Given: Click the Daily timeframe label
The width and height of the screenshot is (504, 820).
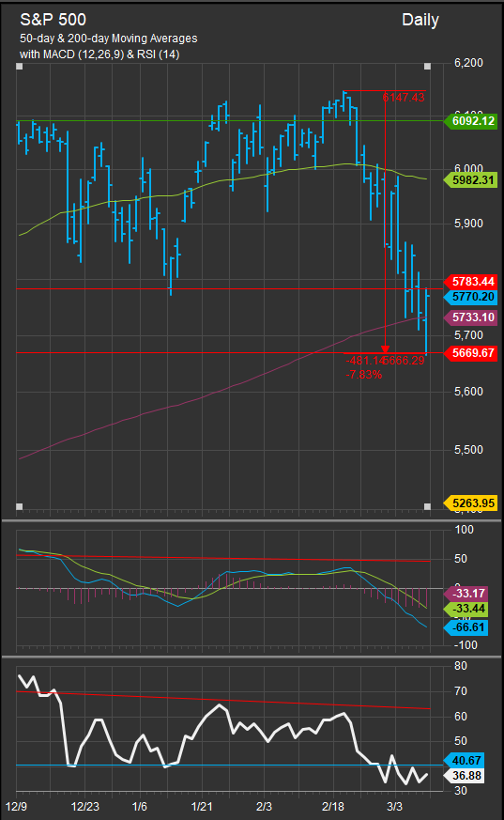Looking at the screenshot, I should [x=420, y=21].
